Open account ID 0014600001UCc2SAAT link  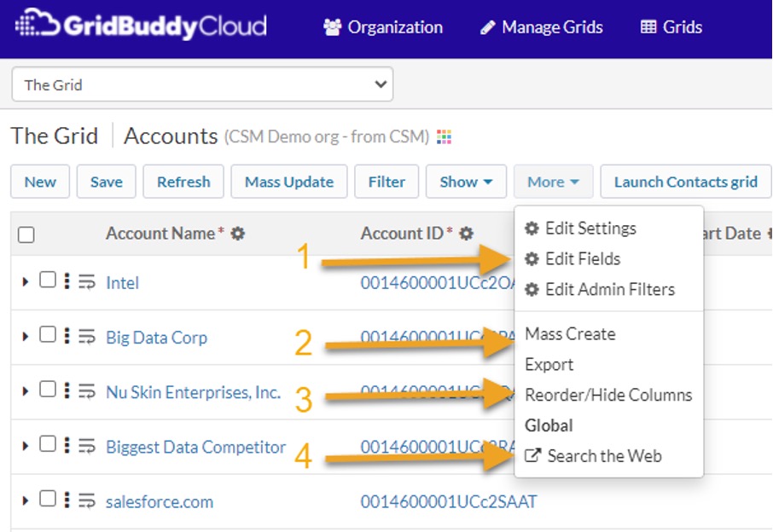(449, 501)
